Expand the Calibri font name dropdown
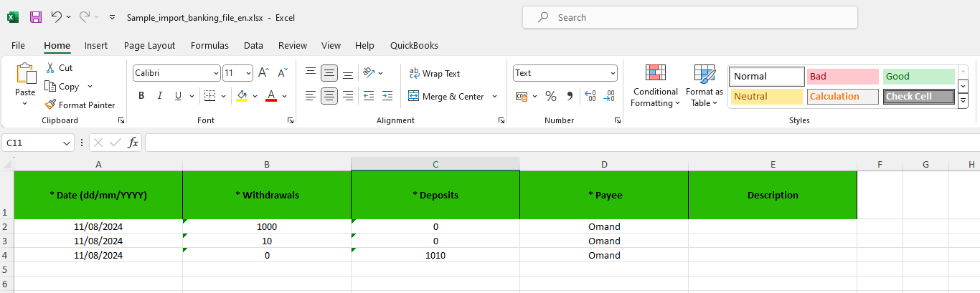 point(216,73)
